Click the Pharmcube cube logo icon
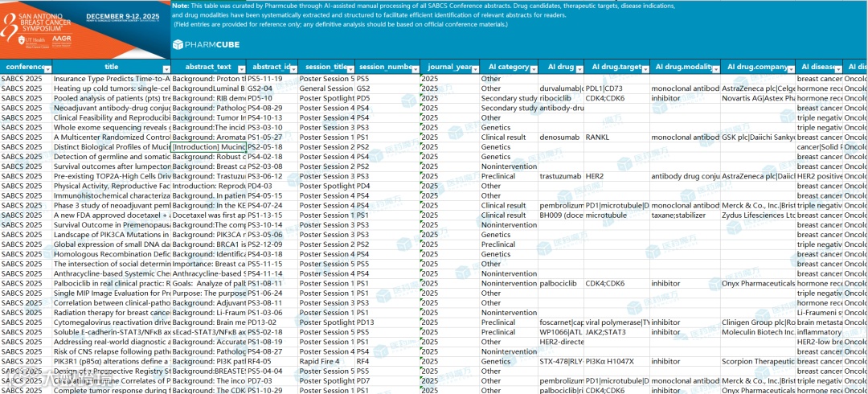The width and height of the screenshot is (868, 394). (178, 45)
